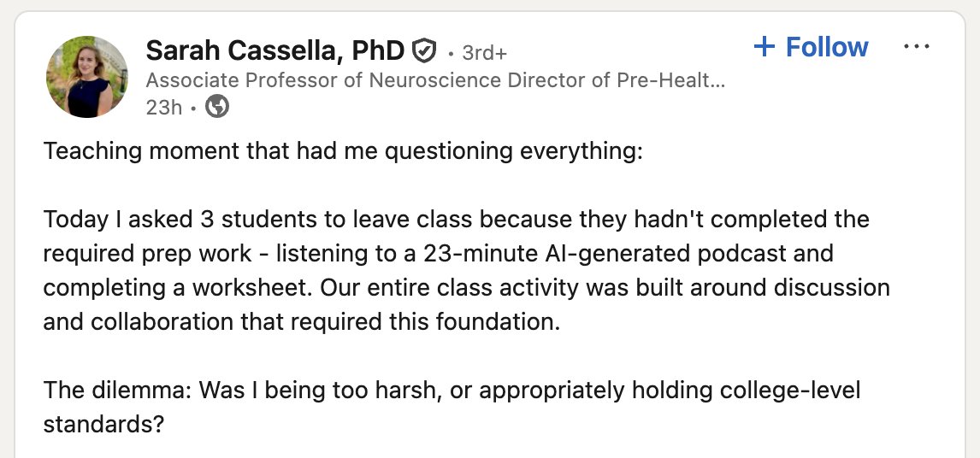Click the line starting 'The dilemma: Was I'
Image resolution: width=980 pixels, height=458 pixels.
(452, 390)
